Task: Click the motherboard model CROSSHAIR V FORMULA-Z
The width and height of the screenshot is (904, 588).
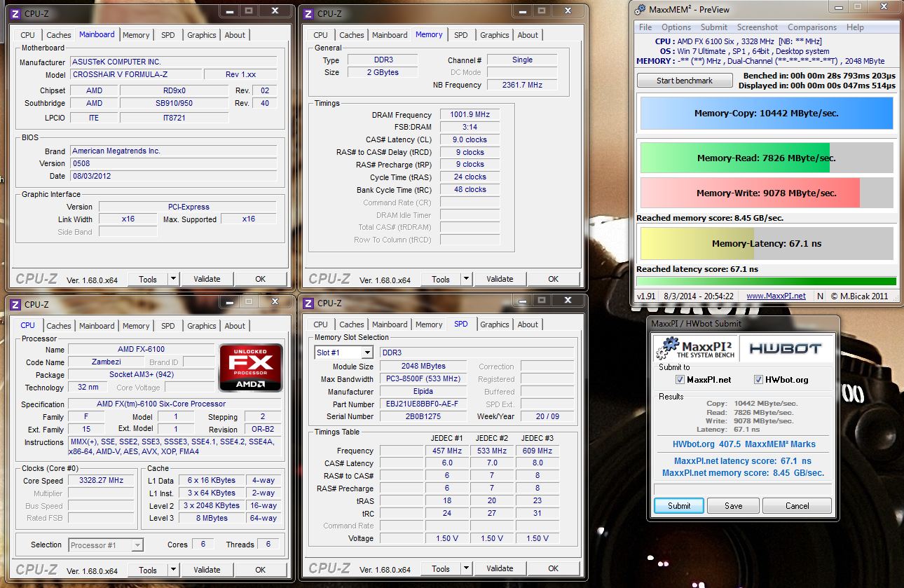Action: point(135,75)
